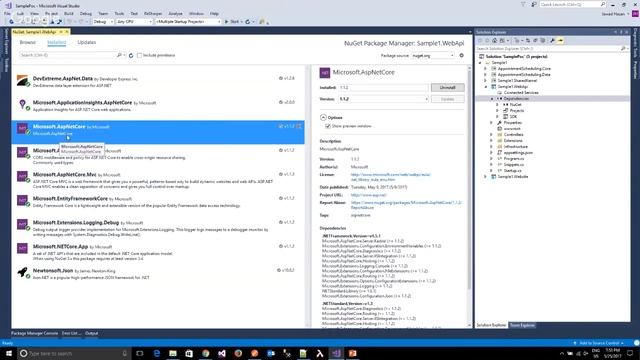Open the Debug configuration dropdown
This screenshot has width=640, height=360.
pos(103,22)
